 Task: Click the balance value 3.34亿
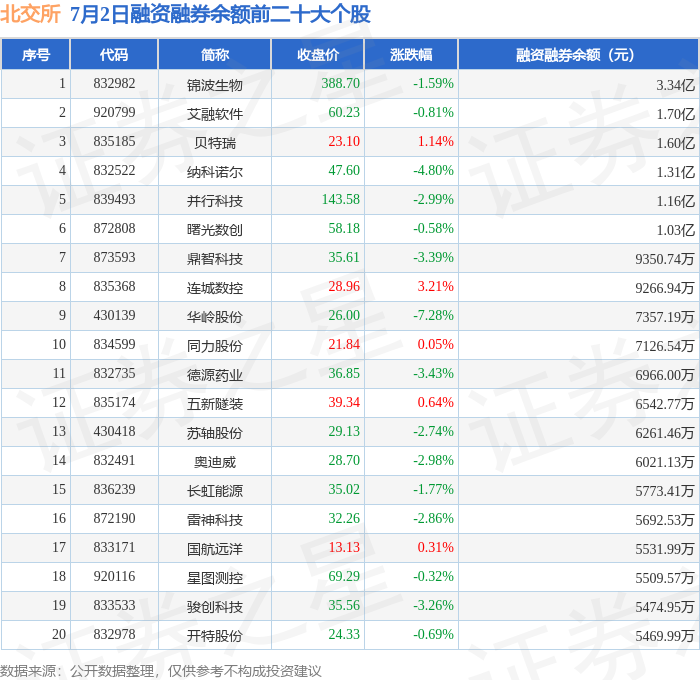[x=675, y=85]
